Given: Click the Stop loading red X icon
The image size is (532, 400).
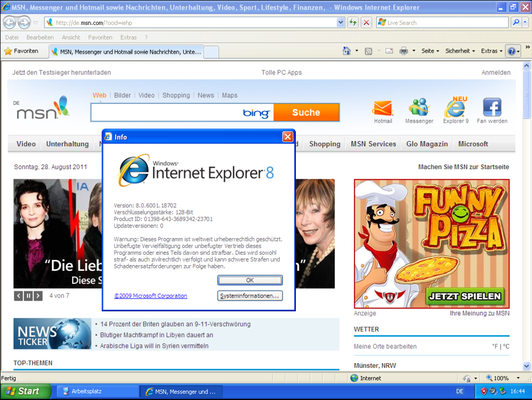Looking at the screenshot, I should click(x=366, y=23).
